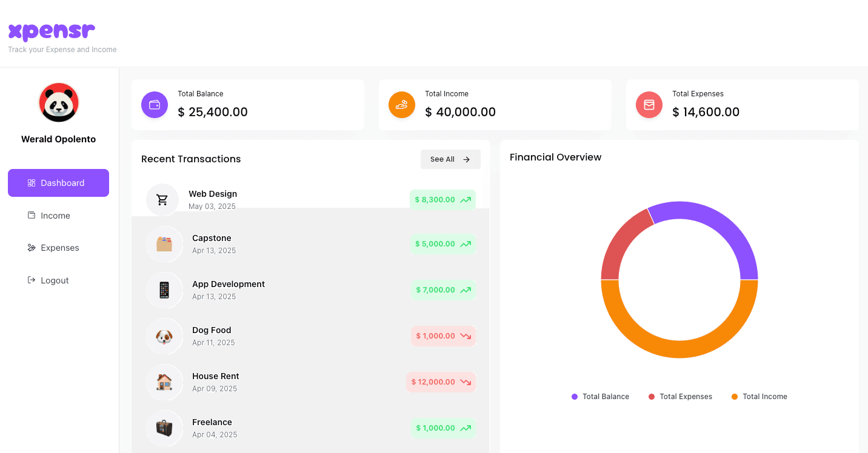This screenshot has width=868, height=453.
Task: Click the purple wallet icon for Total Balance
Action: 155,105
